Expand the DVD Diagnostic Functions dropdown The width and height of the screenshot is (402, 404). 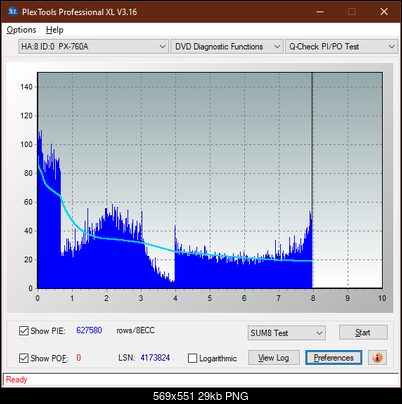click(x=227, y=47)
